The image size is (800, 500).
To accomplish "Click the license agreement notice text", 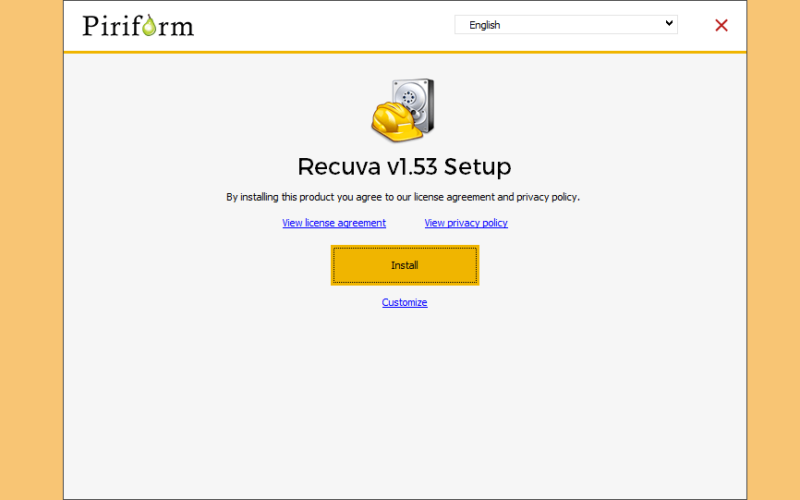I will pos(403,197).
